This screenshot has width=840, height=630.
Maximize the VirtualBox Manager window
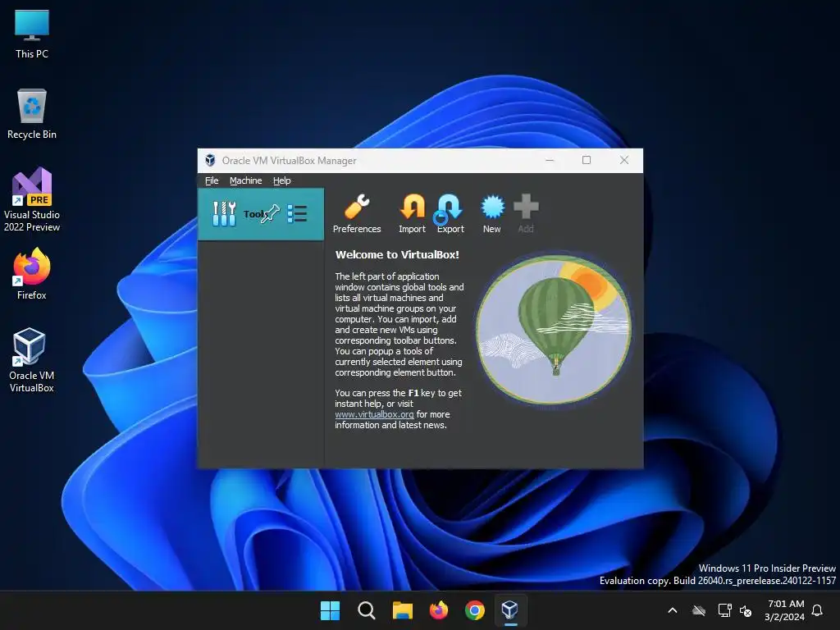point(587,160)
